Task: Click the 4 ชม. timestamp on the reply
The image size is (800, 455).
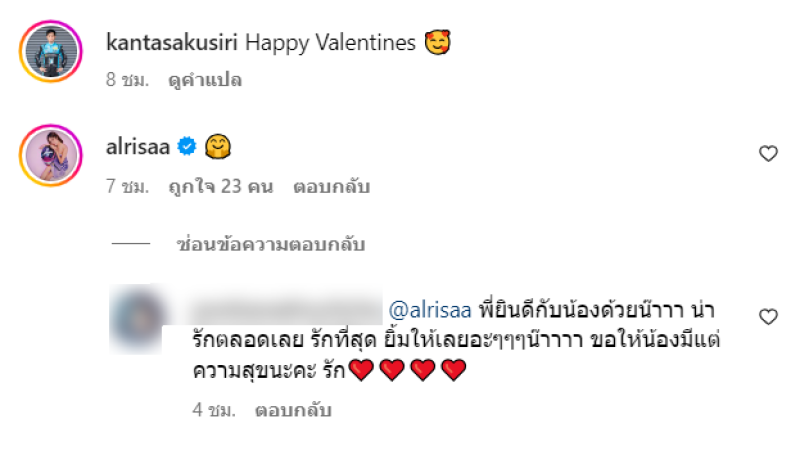Action: 211,410
